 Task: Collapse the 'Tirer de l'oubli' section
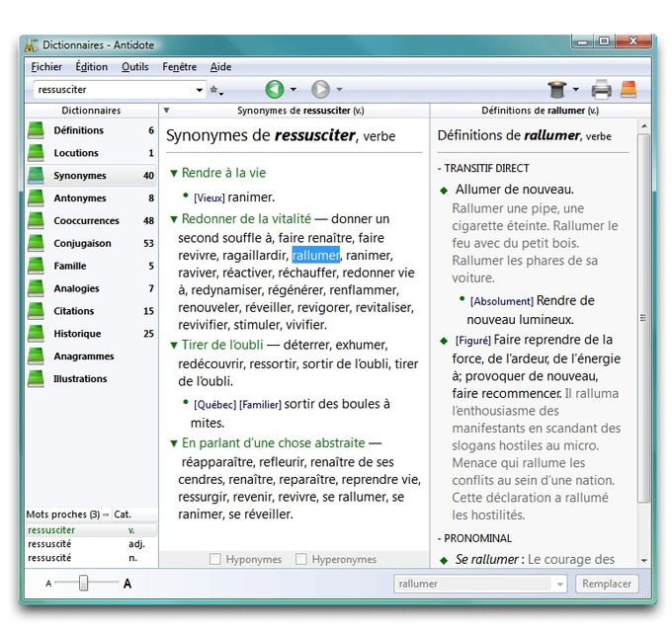(174, 345)
